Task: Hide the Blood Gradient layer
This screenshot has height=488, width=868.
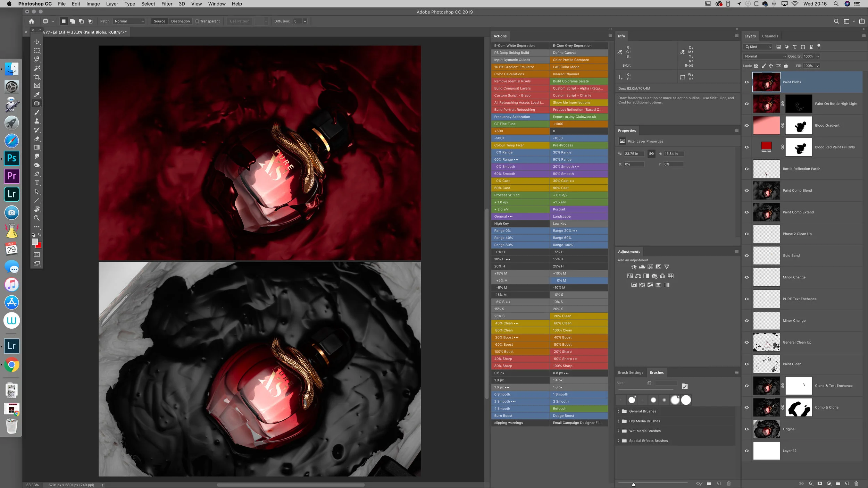Action: coord(747,126)
